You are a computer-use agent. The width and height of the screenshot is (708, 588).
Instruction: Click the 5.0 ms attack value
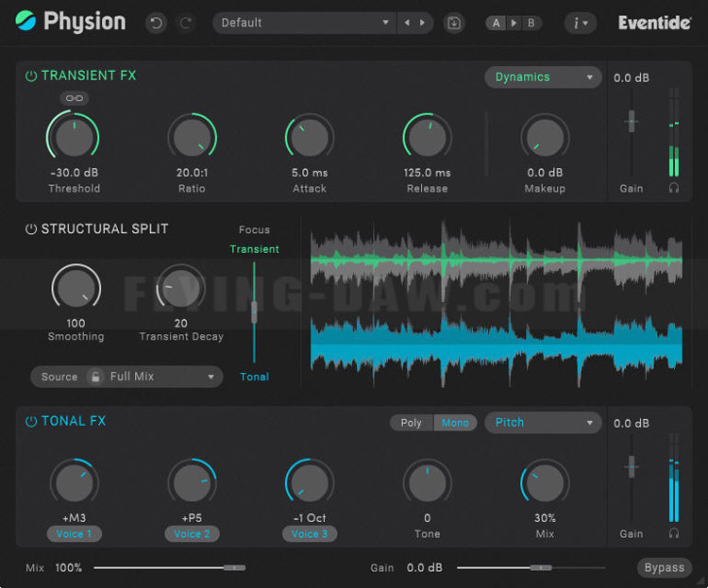[310, 173]
